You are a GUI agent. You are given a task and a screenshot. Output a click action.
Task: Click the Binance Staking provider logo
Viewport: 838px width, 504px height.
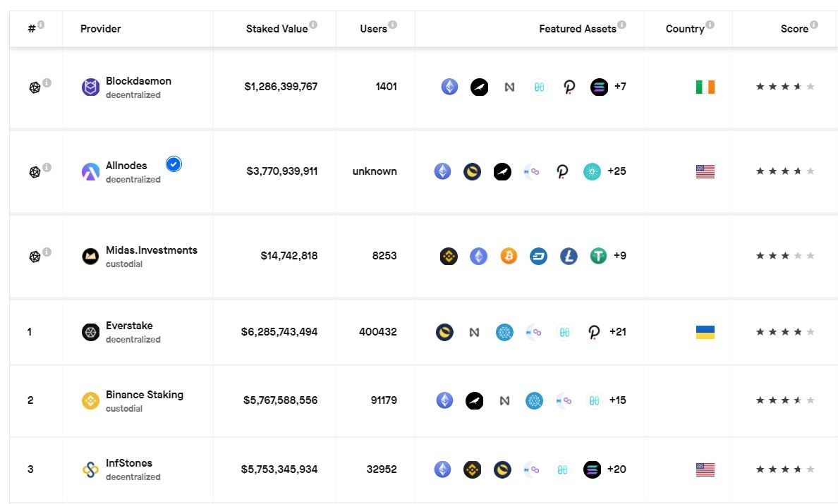(x=90, y=400)
